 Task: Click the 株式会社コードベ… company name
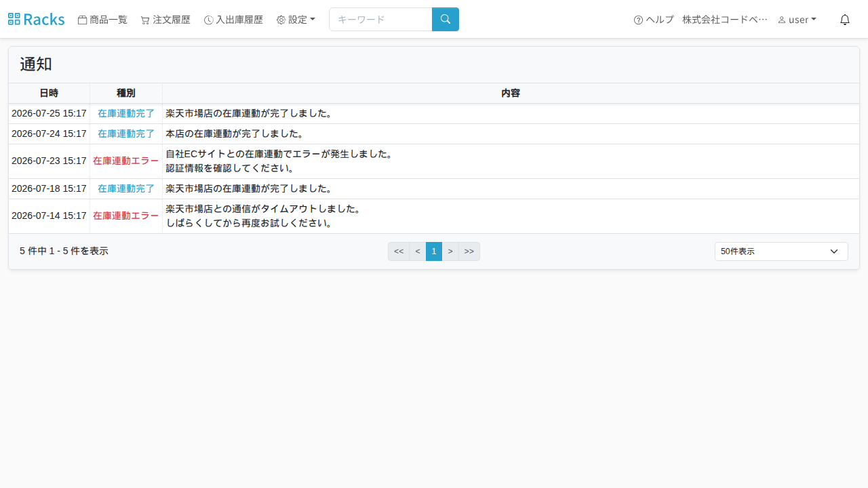coord(725,20)
